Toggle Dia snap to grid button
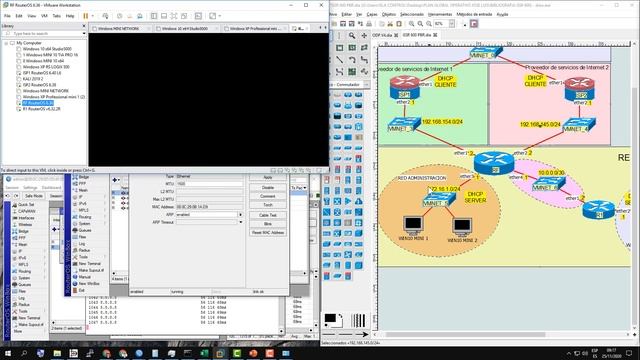This screenshot has height=360, width=640. click(x=465, y=24)
